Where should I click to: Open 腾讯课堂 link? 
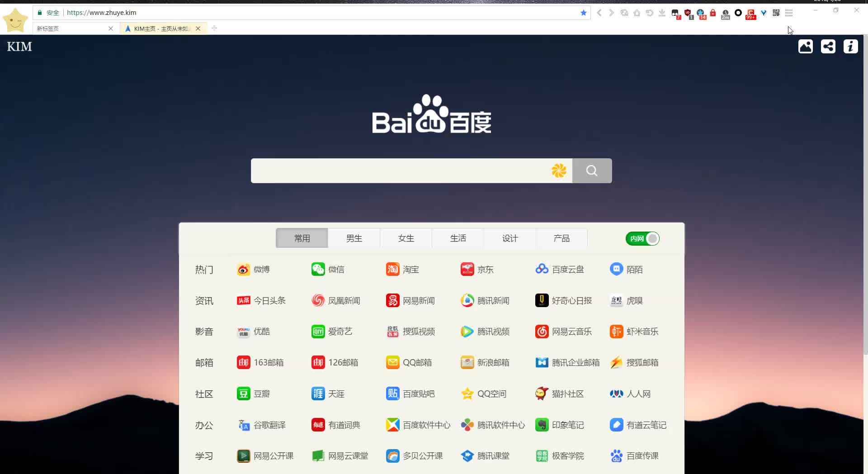pos(485,456)
